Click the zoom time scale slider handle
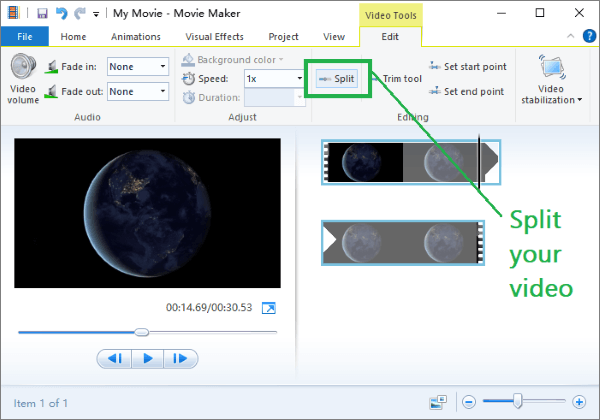 point(518,401)
